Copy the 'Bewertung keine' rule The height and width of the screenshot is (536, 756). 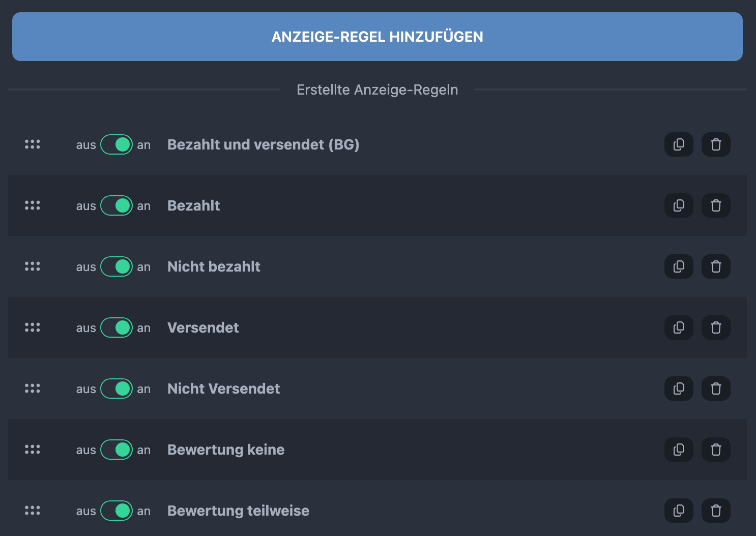click(679, 450)
